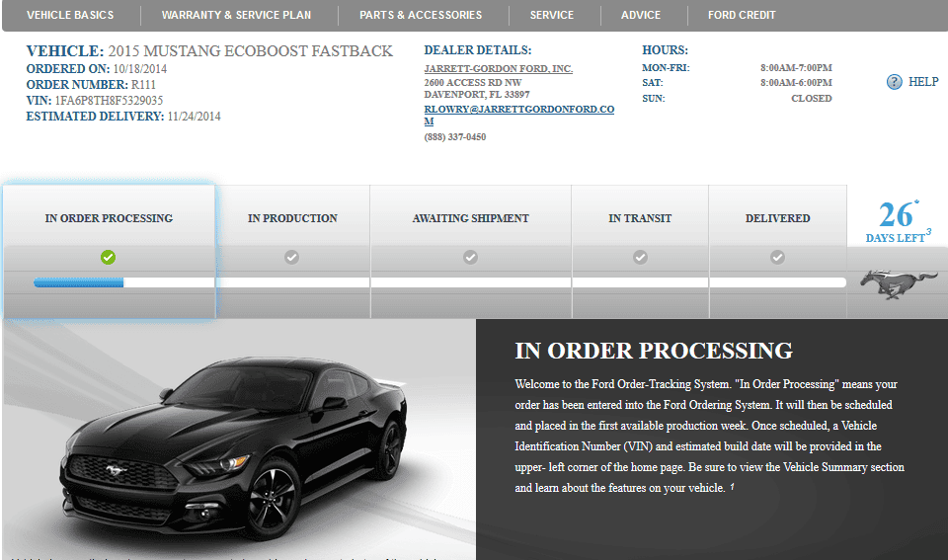This screenshot has height=560, width=948.
Task: Click the Dealer Details heading
Action: click(x=478, y=50)
